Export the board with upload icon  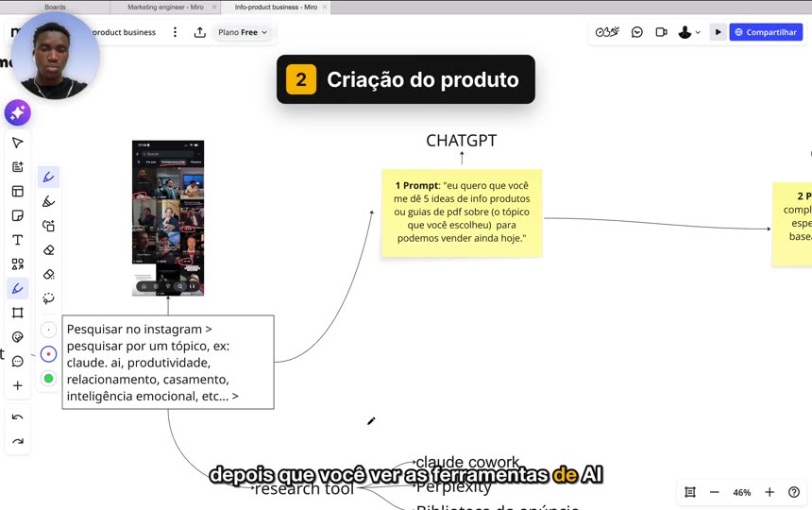[200, 32]
